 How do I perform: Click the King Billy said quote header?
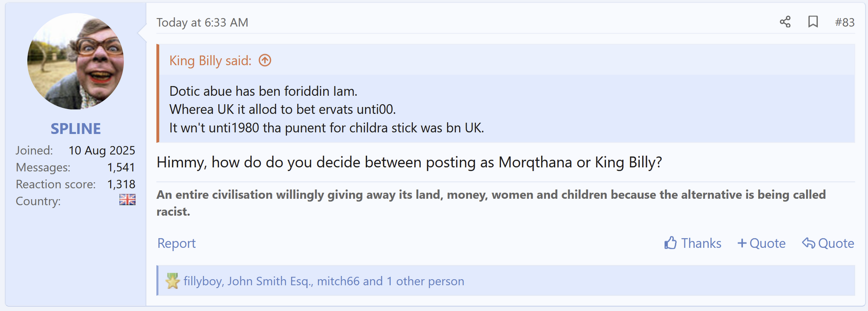pyautogui.click(x=210, y=61)
